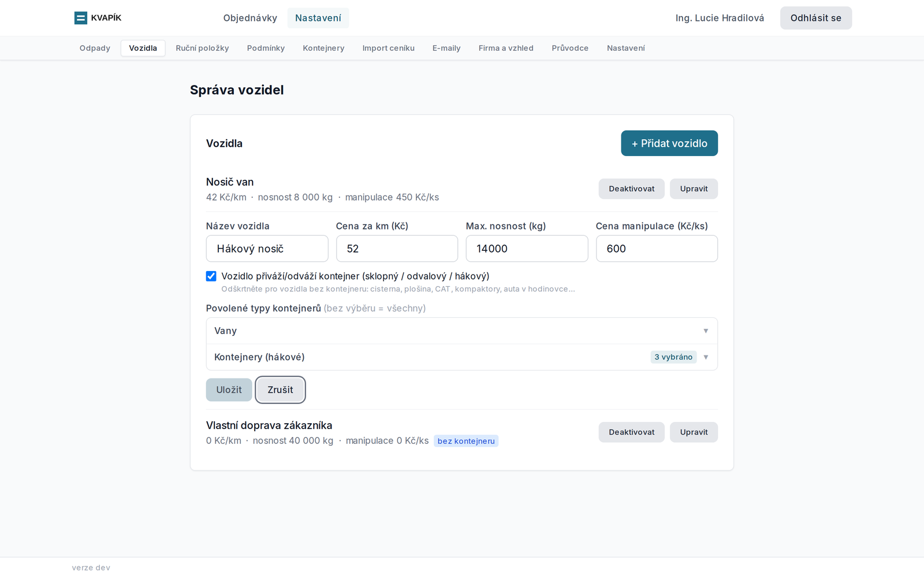This screenshot has height=578, width=924.
Task: Click the KVAPÍK logo icon
Action: tap(81, 18)
